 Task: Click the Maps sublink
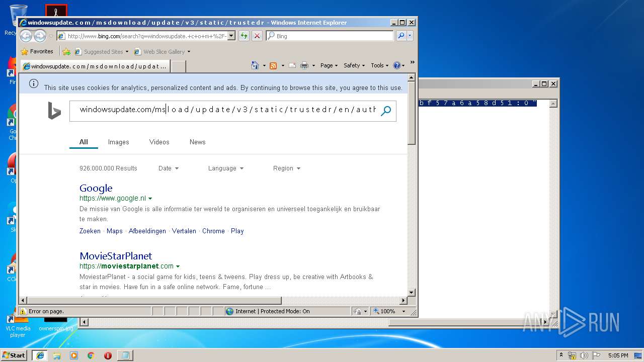tap(115, 231)
